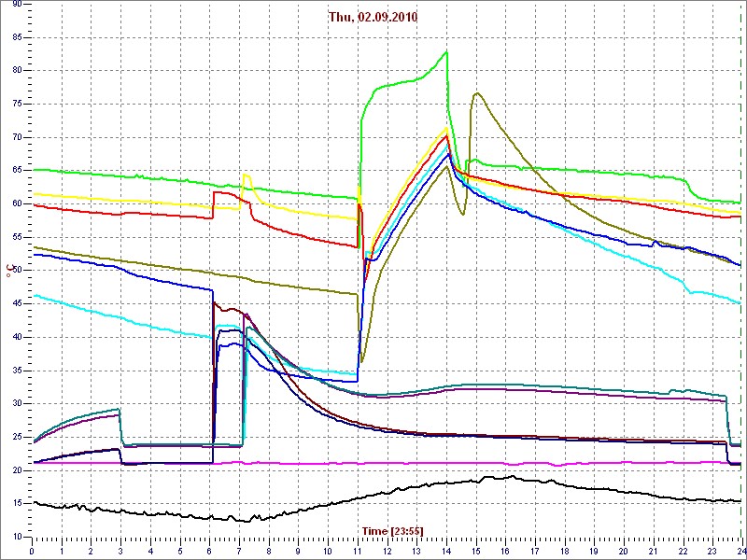Select hour 12 on the time axis
This screenshot has height=560, width=747.
pyautogui.click(x=387, y=551)
